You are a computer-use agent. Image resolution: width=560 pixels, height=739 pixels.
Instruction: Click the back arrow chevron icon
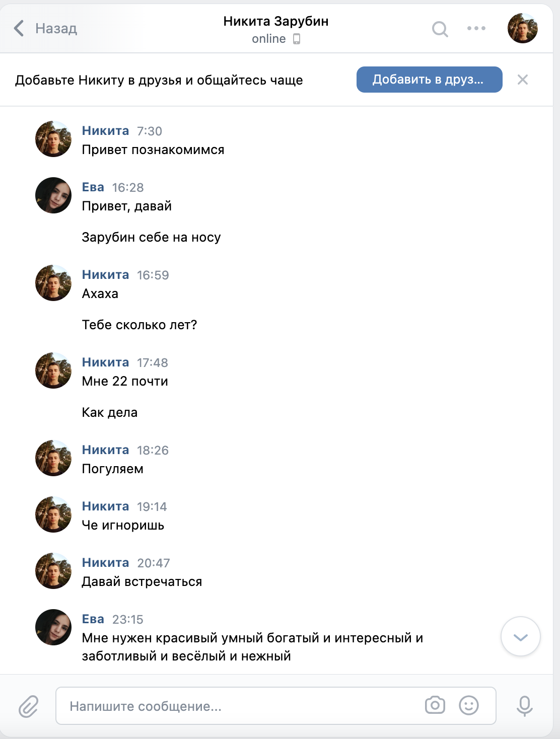[19, 28]
